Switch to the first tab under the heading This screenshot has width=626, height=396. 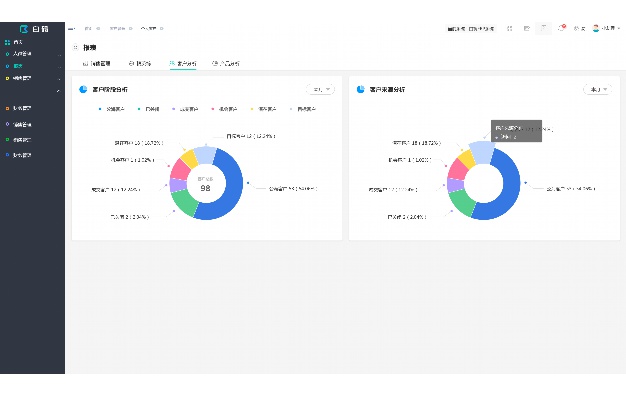pos(96,63)
